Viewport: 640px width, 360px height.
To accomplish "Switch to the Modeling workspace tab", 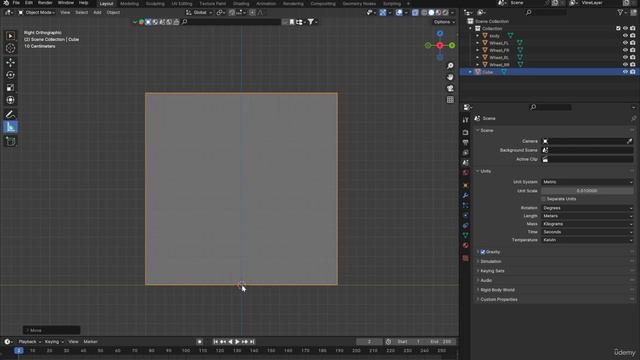I will point(129,4).
